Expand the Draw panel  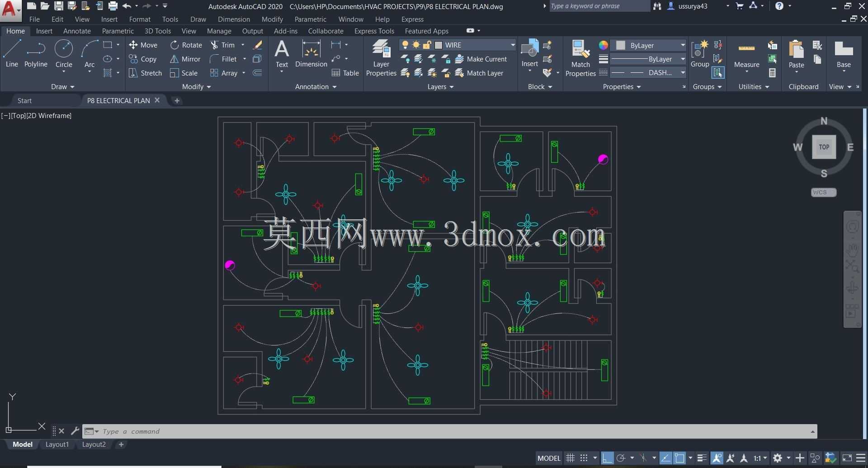(62, 87)
